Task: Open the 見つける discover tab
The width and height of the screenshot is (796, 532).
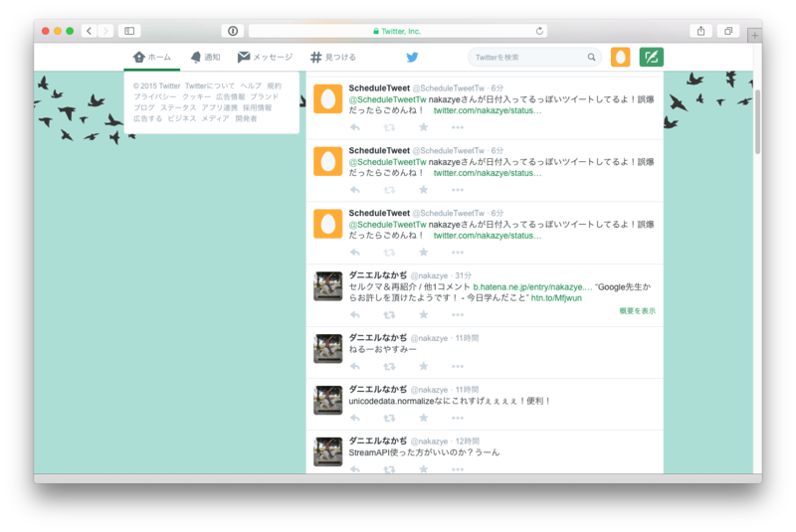Action: [x=333, y=58]
